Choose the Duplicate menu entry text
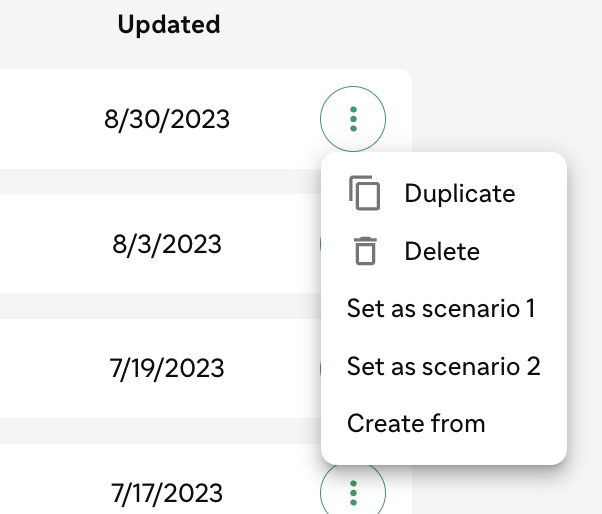The width and height of the screenshot is (602, 514). pyautogui.click(x=460, y=193)
